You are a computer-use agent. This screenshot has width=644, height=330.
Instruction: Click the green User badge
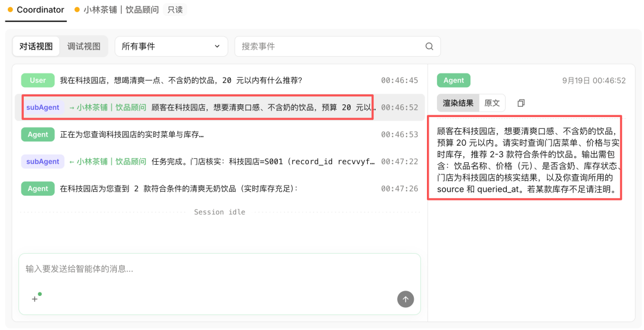point(38,81)
